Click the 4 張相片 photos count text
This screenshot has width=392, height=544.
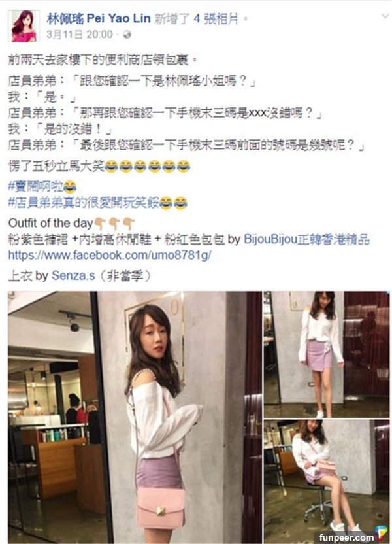[216, 18]
